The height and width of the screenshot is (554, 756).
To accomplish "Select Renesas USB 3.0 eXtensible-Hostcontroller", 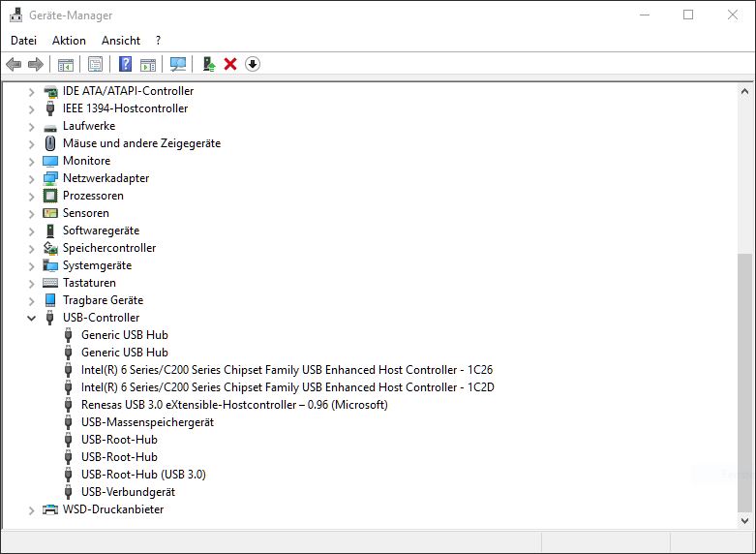I will 234,405.
